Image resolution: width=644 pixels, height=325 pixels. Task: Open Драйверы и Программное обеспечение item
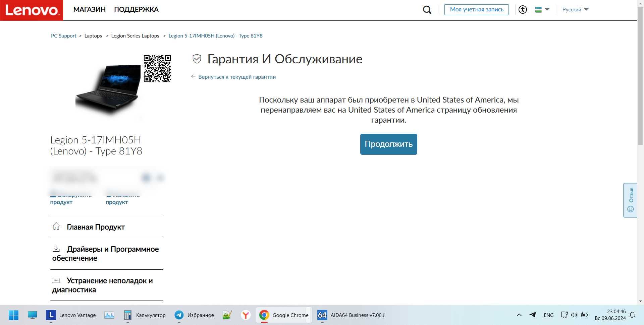click(x=107, y=254)
